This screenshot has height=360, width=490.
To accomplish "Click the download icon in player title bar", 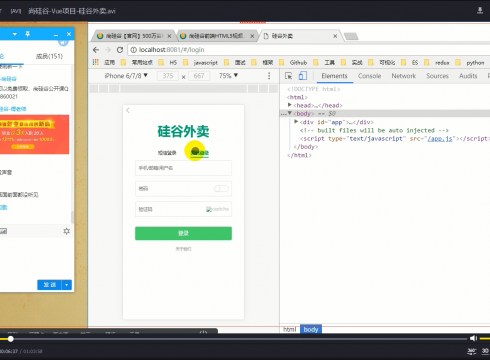I will (480, 10).
